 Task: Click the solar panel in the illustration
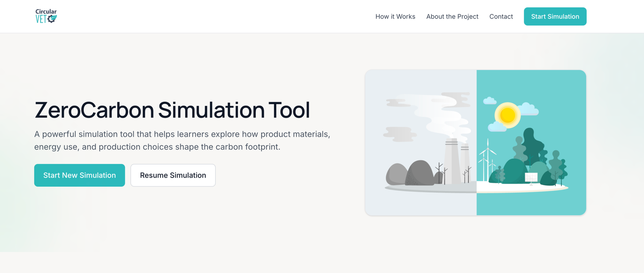tap(531, 176)
